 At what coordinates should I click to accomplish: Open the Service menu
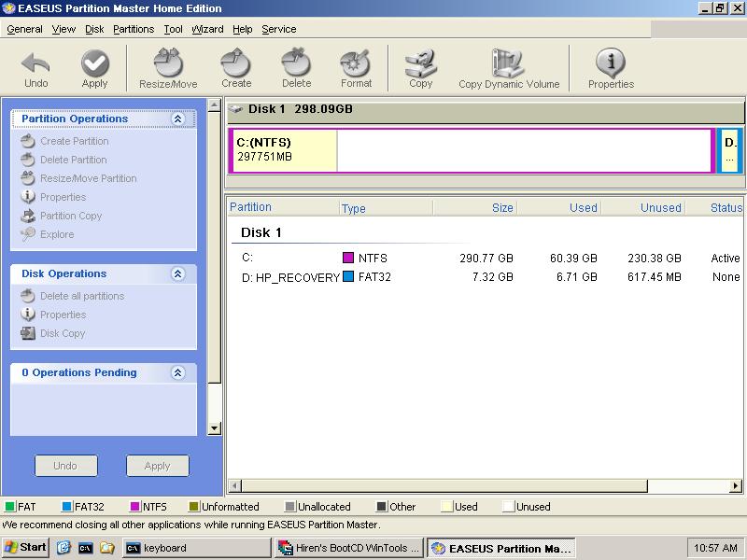[x=278, y=29]
